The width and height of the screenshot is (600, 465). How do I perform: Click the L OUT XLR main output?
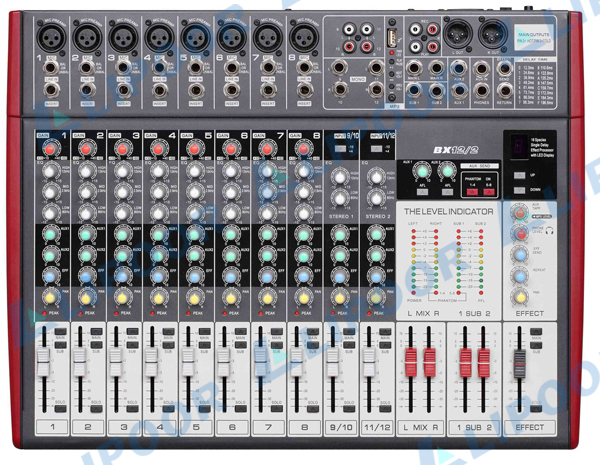(x=457, y=34)
